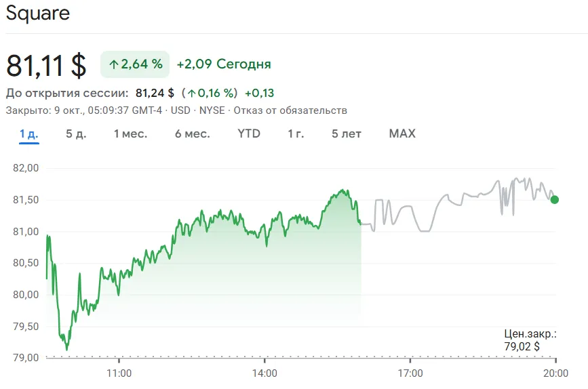Switch to the 1 г. range
The height and width of the screenshot is (389, 588).
[x=296, y=134]
